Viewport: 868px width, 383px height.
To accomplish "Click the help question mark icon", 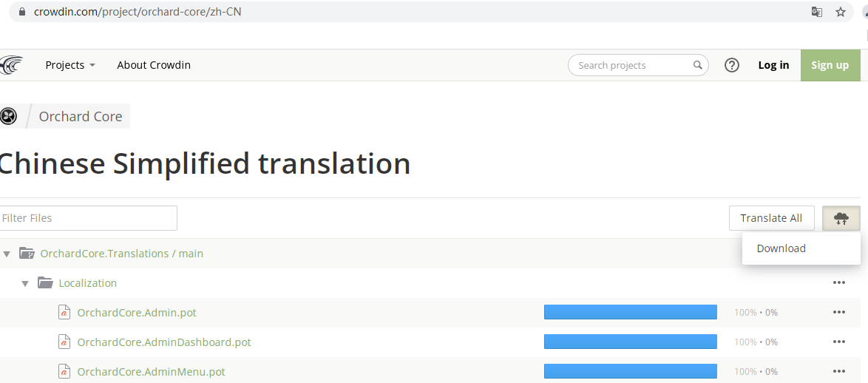I will (732, 65).
